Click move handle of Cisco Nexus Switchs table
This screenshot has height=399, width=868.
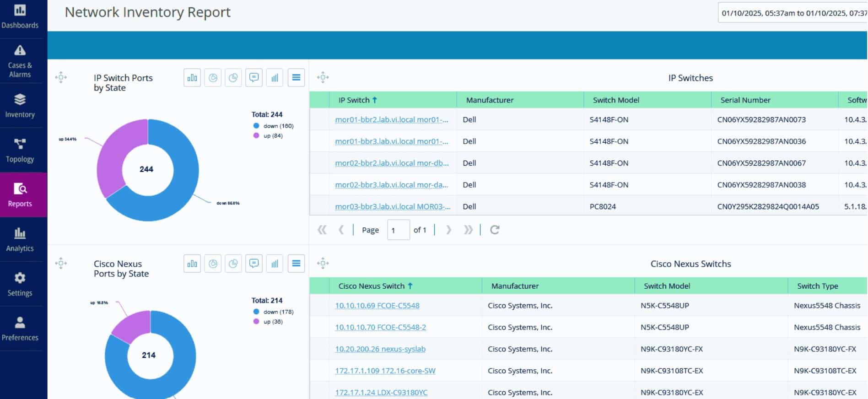[x=323, y=263]
